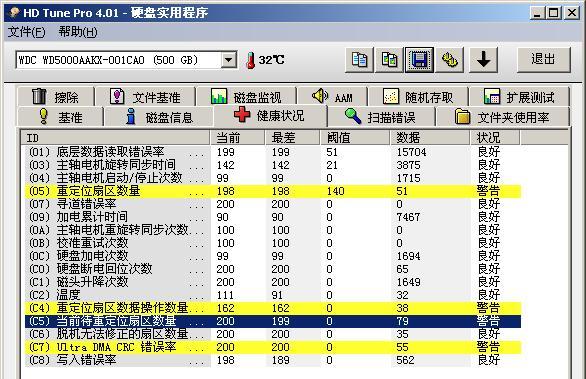Switch to the 扩展测试 tab
This screenshot has height=379, width=586.
tap(519, 97)
